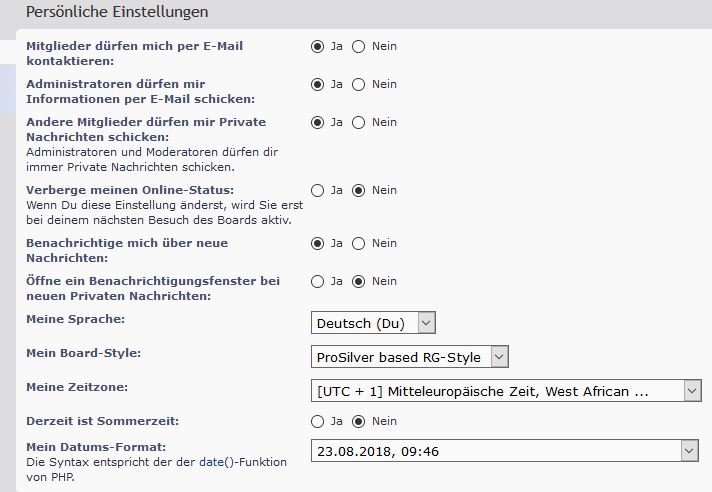Screen dimensions: 712x492
Task: Allow private messages by selecting Ja
Action: (318, 122)
